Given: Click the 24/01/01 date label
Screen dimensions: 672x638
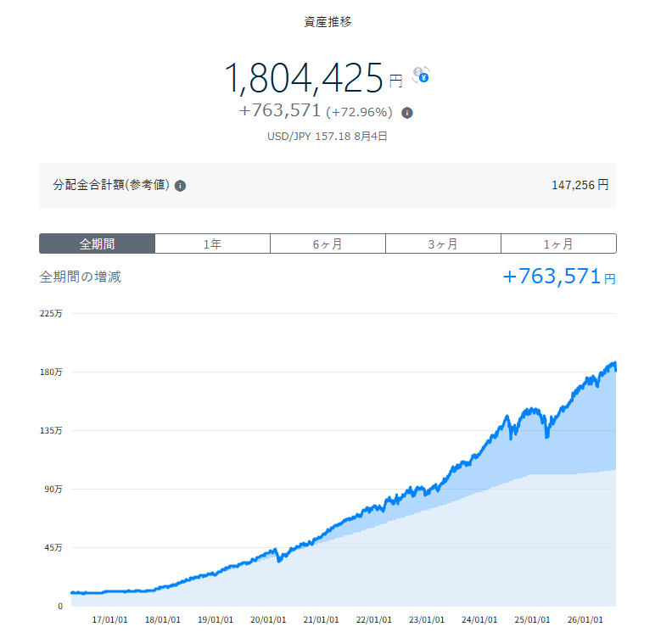Looking at the screenshot, I should pyautogui.click(x=479, y=619).
